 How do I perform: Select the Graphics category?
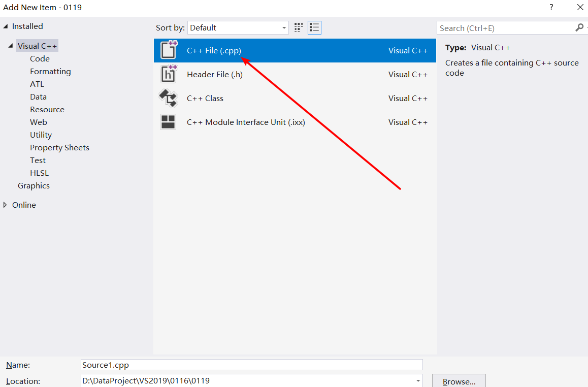tap(34, 185)
